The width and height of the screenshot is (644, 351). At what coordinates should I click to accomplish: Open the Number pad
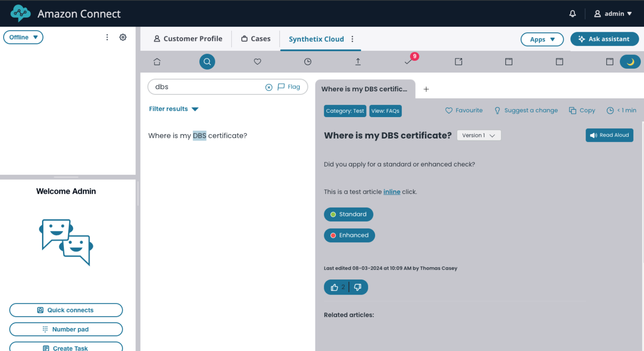coord(66,329)
